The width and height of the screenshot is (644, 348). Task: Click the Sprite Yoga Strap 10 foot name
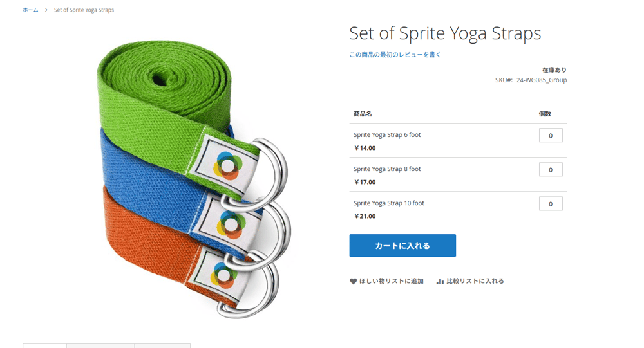click(x=389, y=203)
